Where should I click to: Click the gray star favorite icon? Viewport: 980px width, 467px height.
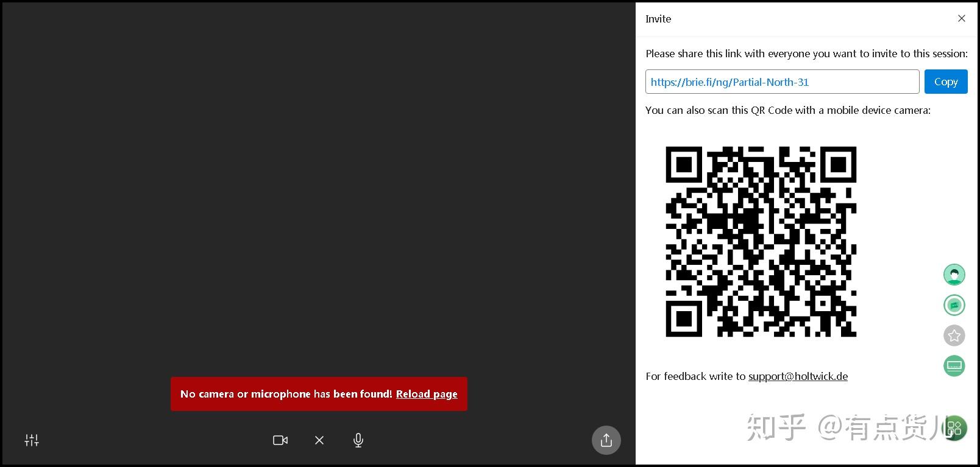[x=954, y=335]
